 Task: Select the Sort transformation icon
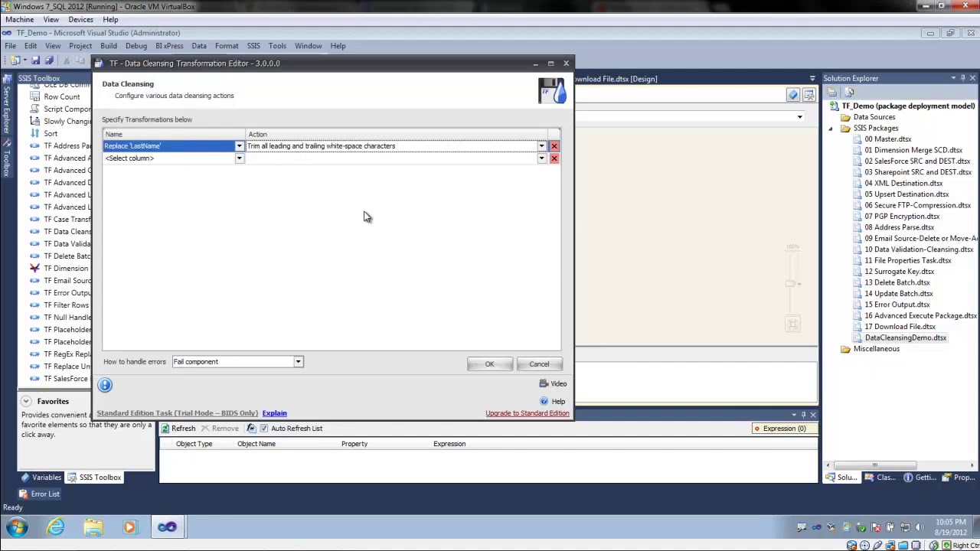coord(34,133)
